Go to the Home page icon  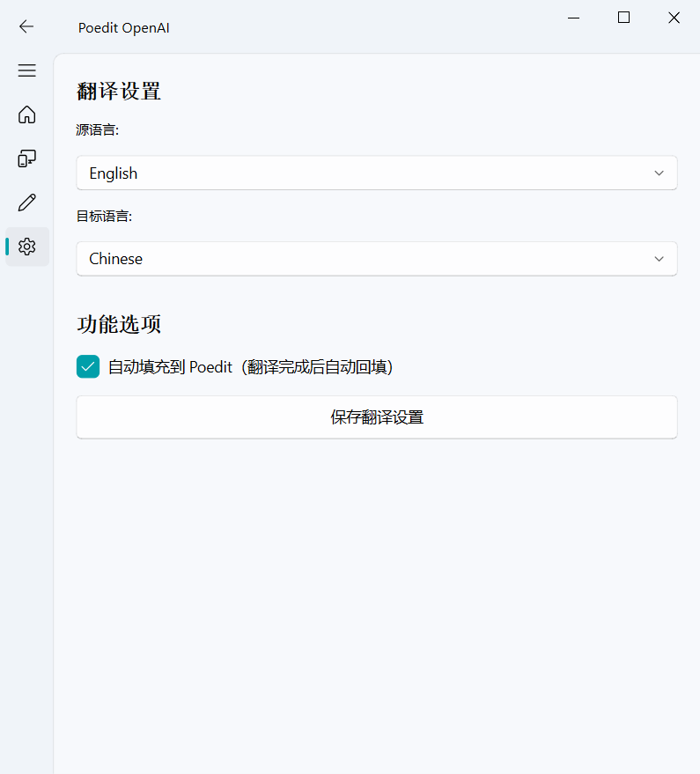[x=26, y=114]
